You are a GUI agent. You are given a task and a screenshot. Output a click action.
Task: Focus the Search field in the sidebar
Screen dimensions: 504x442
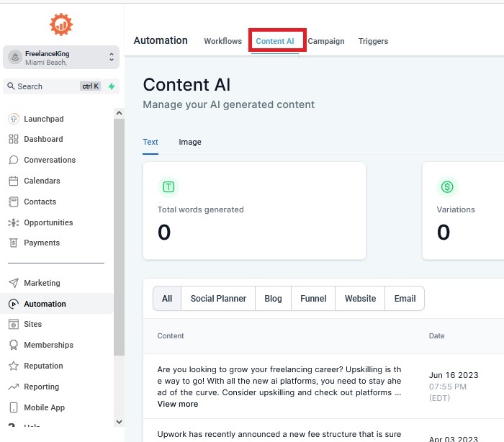click(x=53, y=86)
